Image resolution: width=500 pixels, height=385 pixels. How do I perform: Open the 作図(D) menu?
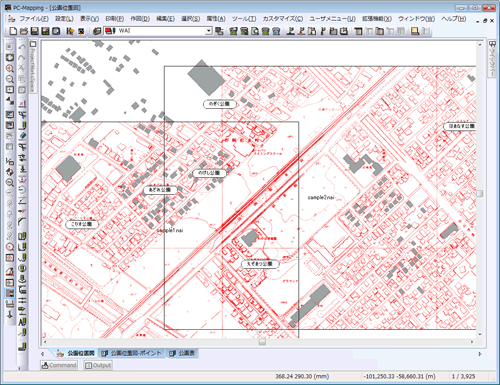click(x=140, y=19)
